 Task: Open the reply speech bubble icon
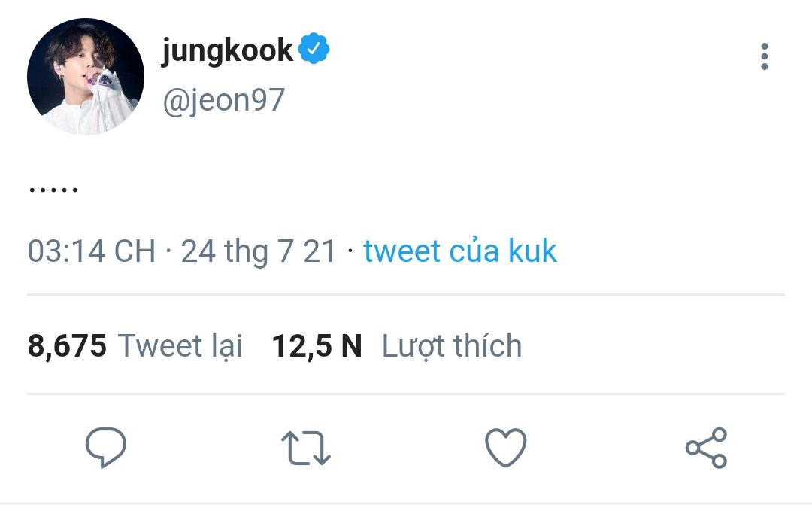tap(105, 448)
